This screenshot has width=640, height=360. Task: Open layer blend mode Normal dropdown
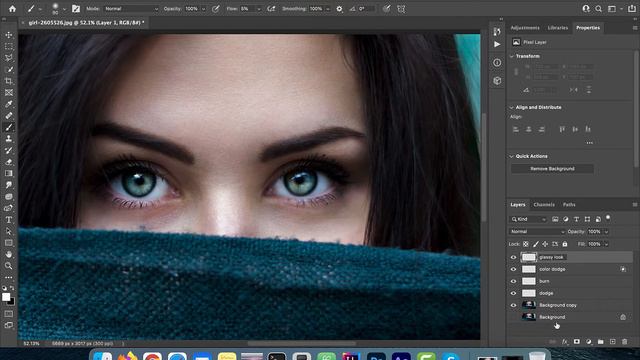[537, 231]
